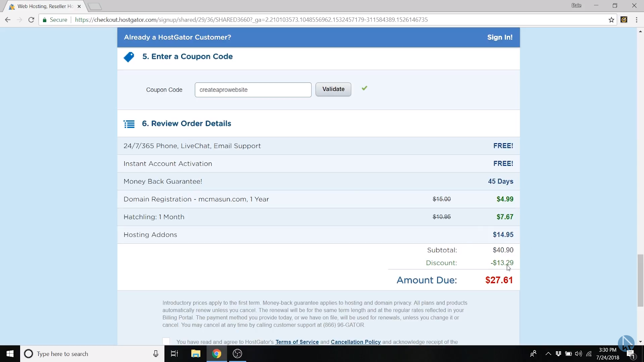The image size is (644, 362).
Task: Click the Wi-Fi network tray icon
Action: pos(589,354)
